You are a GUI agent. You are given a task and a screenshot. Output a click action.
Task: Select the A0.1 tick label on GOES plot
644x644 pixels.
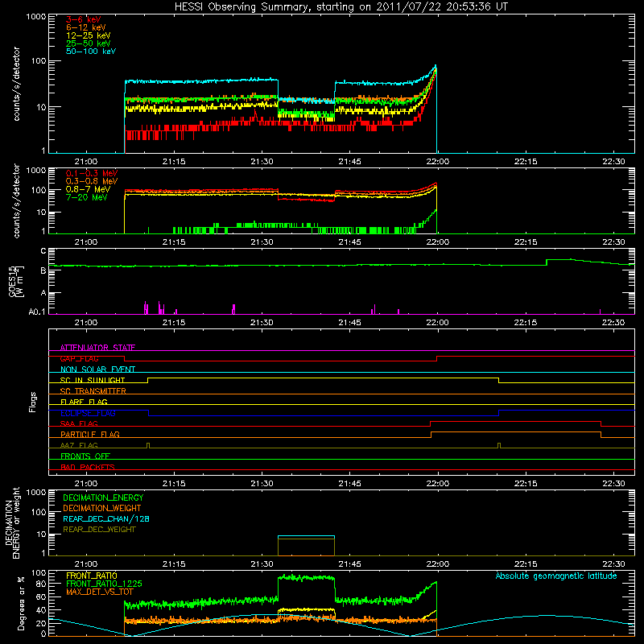tap(37, 312)
